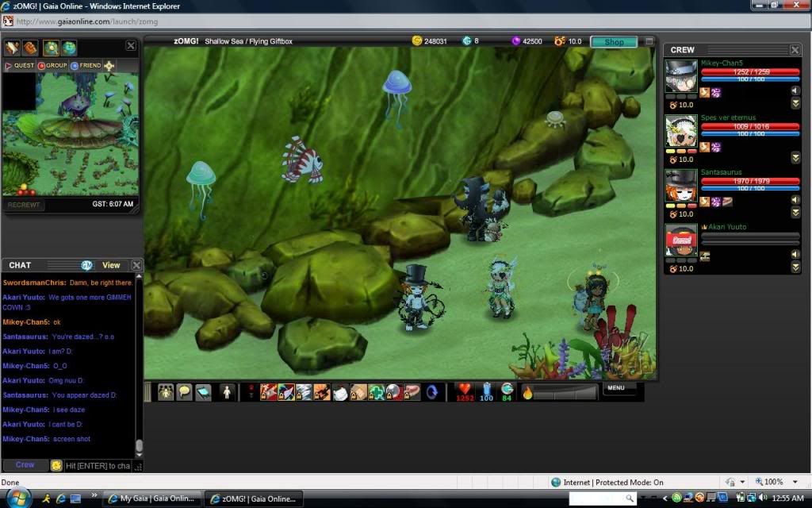Use the meat ring slot
This screenshot has height=508, width=812.
coord(412,392)
